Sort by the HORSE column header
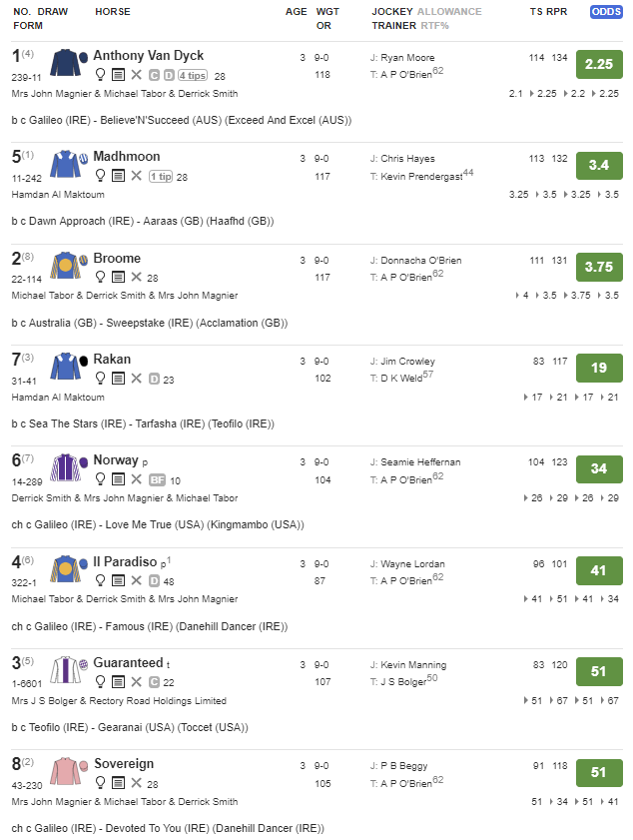Image resolution: width=633 pixels, height=840 pixels. pos(112,12)
